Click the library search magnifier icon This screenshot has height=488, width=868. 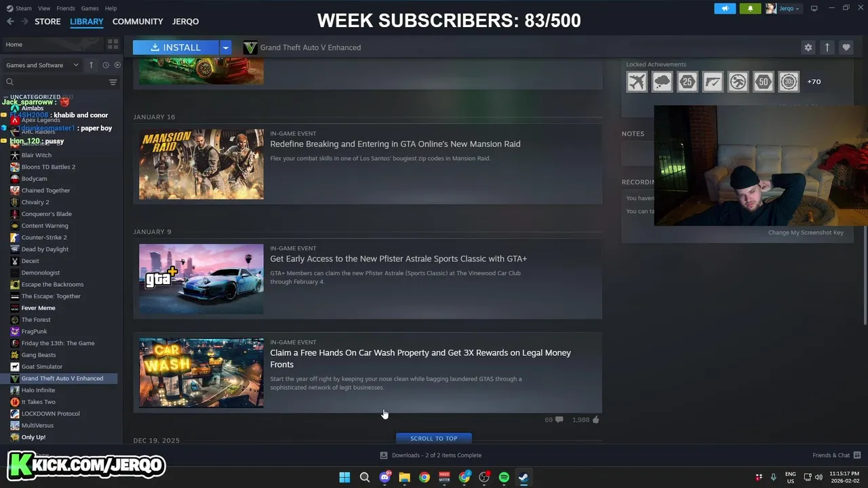pyautogui.click(x=9, y=82)
